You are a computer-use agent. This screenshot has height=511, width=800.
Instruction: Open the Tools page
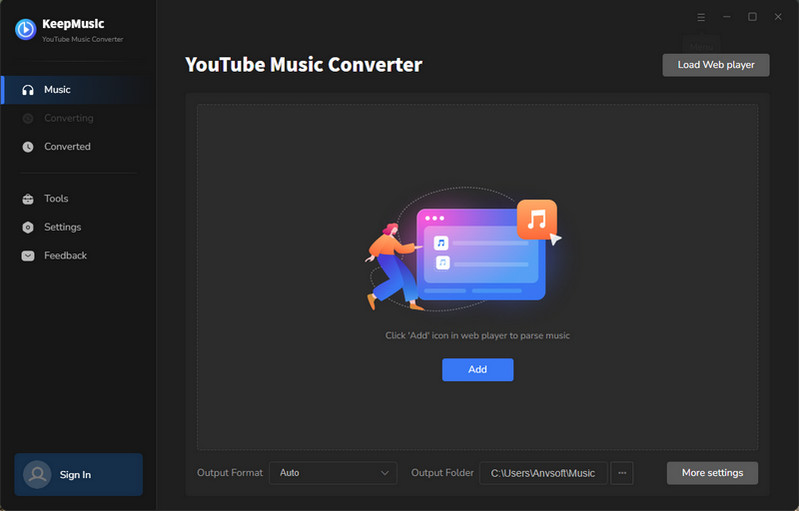pos(76,199)
